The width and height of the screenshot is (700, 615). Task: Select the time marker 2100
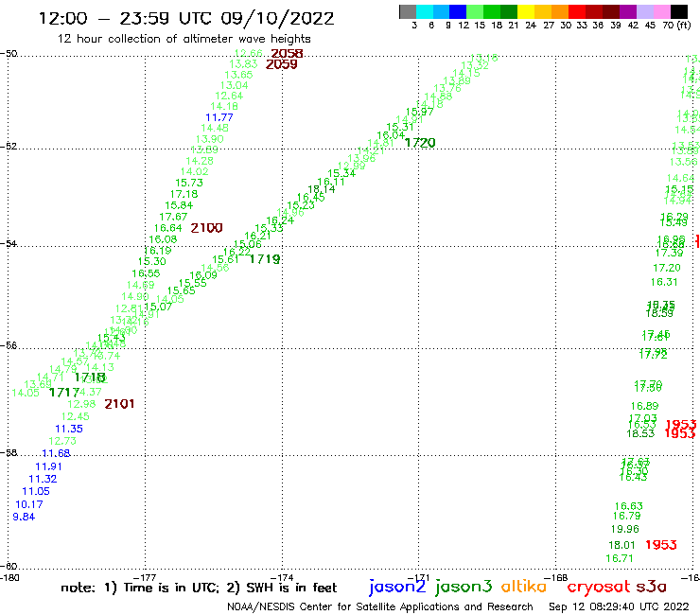click(x=206, y=228)
